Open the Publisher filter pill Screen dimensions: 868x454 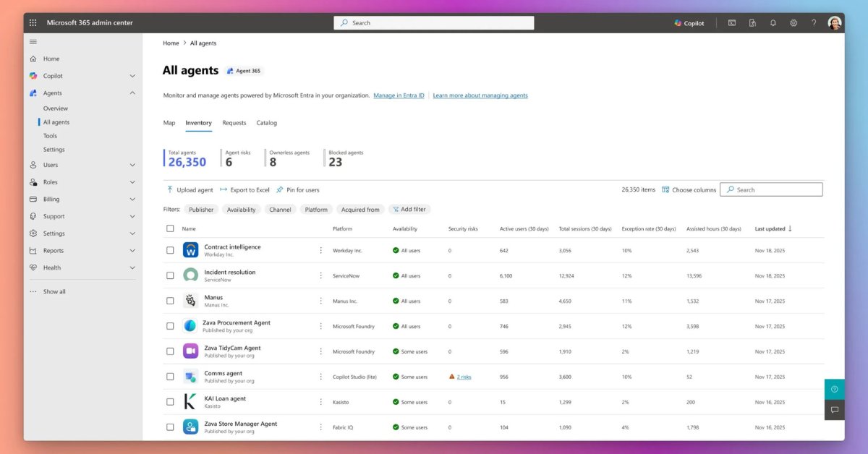pyautogui.click(x=201, y=210)
